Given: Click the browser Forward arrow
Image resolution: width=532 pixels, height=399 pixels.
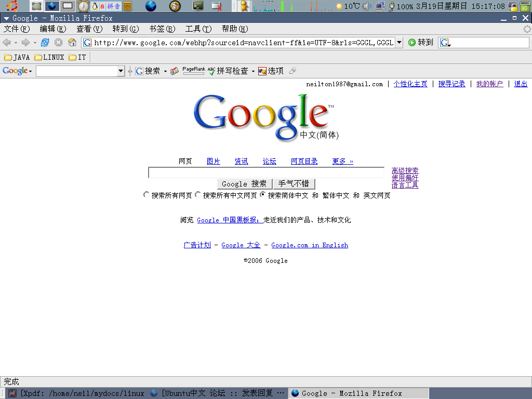Looking at the screenshot, I should tap(25, 43).
